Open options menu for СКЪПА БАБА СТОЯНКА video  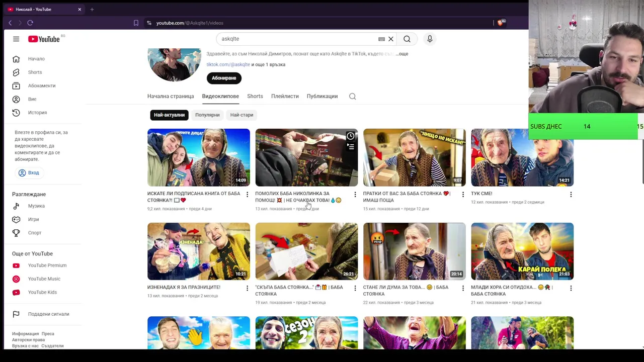(x=355, y=288)
